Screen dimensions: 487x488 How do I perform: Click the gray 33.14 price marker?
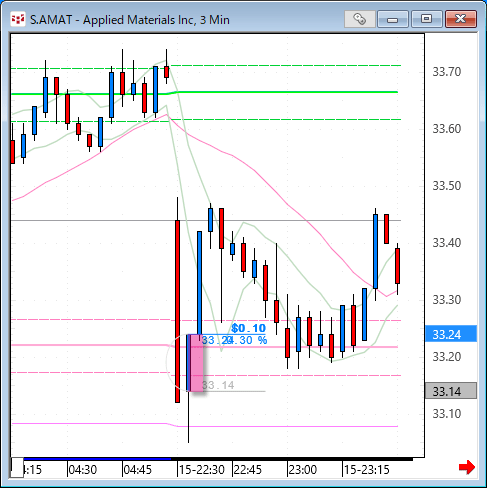[451, 391]
